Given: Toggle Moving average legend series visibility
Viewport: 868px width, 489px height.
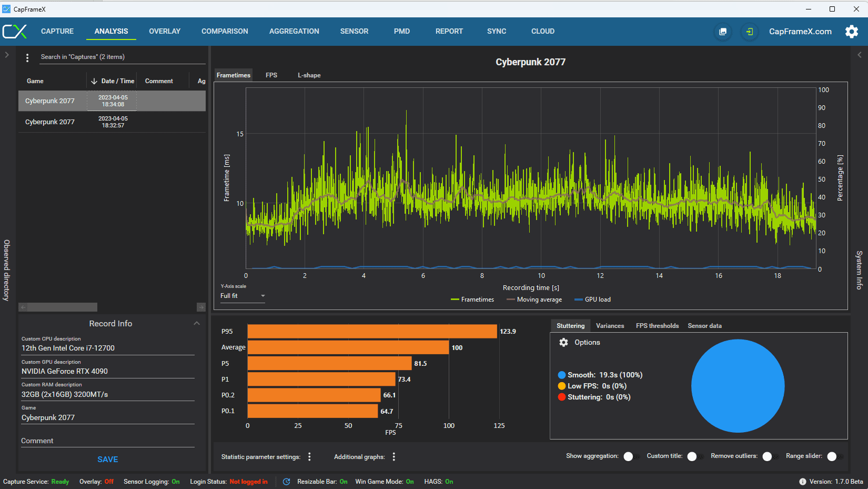Looking at the screenshot, I should tap(534, 300).
